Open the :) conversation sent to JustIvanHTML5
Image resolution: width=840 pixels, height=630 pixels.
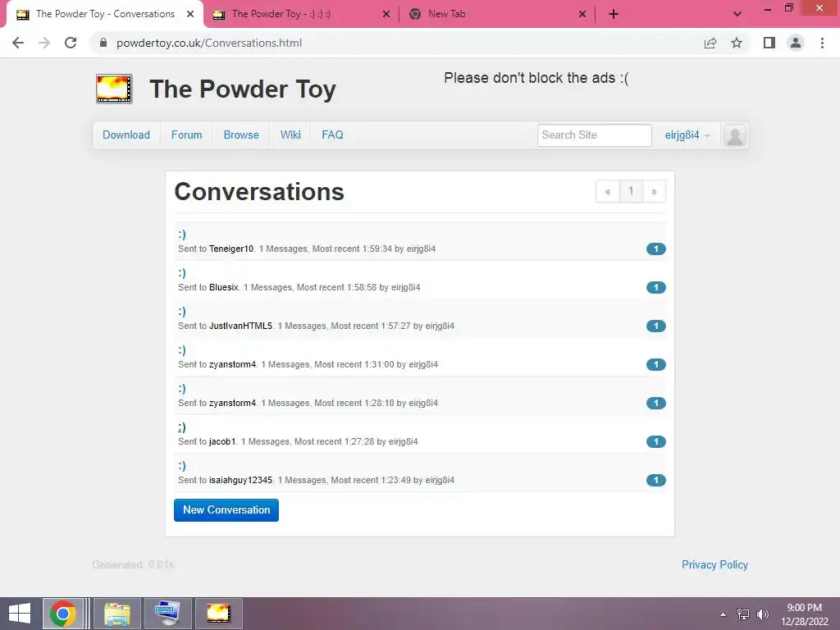(182, 312)
